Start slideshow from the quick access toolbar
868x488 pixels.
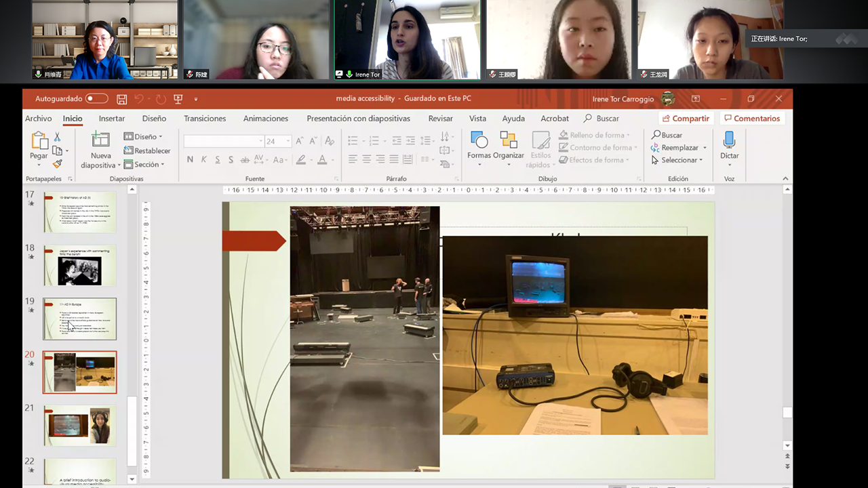coord(178,99)
